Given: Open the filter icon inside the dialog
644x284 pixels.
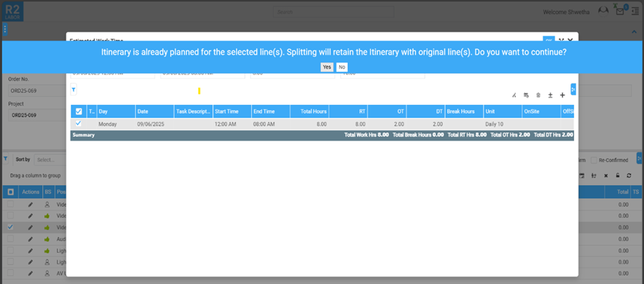Looking at the screenshot, I should [74, 89].
